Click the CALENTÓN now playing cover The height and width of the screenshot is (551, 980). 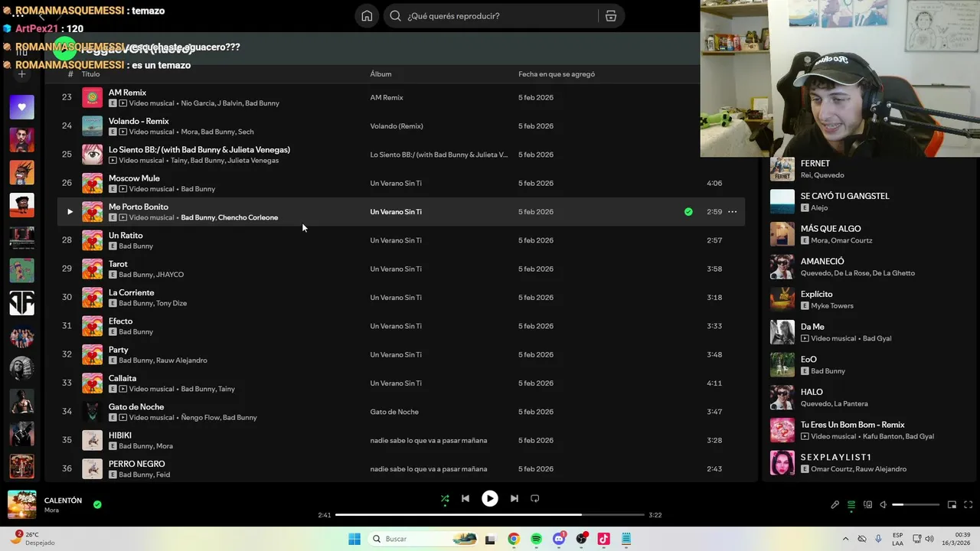(x=21, y=504)
